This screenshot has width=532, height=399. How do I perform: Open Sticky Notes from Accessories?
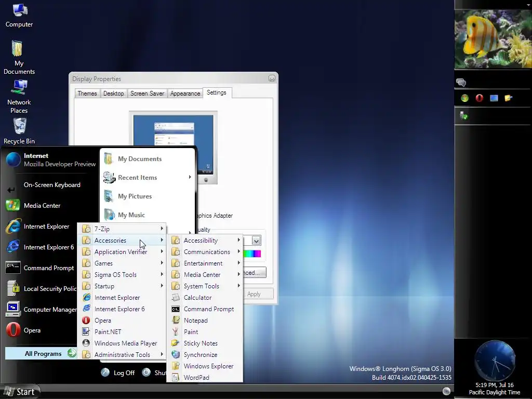click(x=205, y=343)
